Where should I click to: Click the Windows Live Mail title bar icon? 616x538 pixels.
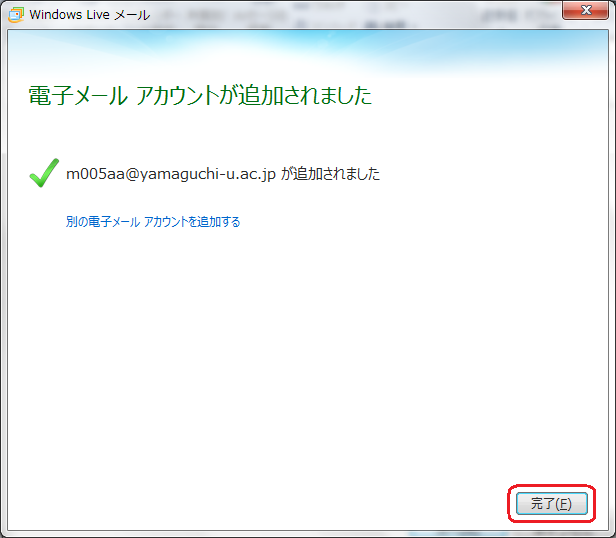pos(16,15)
